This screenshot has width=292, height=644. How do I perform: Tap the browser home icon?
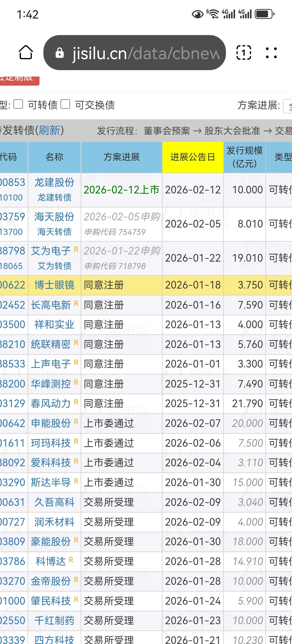click(x=26, y=52)
